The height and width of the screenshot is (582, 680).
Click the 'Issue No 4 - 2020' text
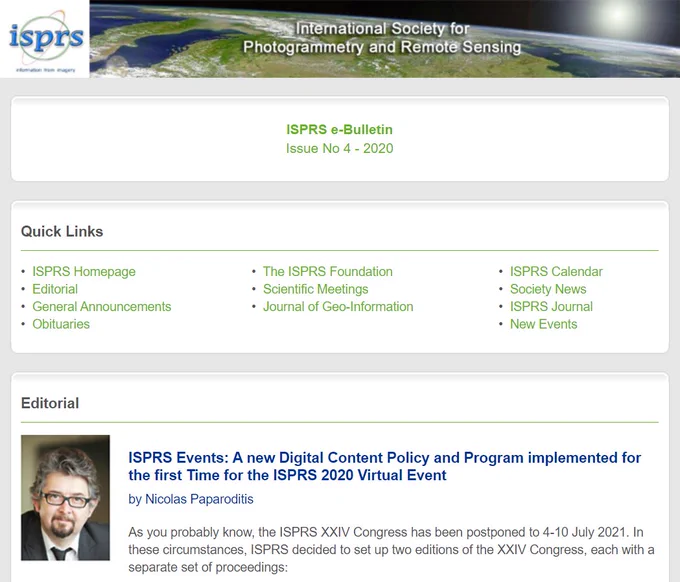point(340,148)
